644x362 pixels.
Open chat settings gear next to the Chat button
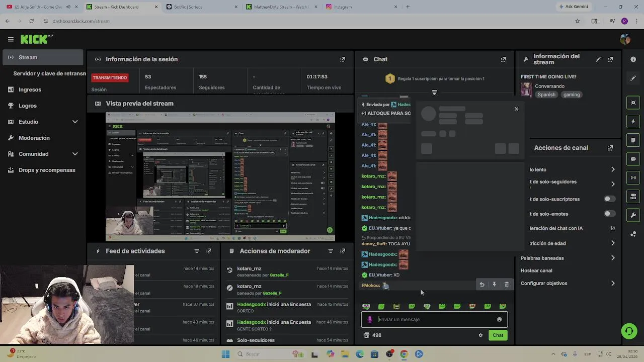pos(480,335)
